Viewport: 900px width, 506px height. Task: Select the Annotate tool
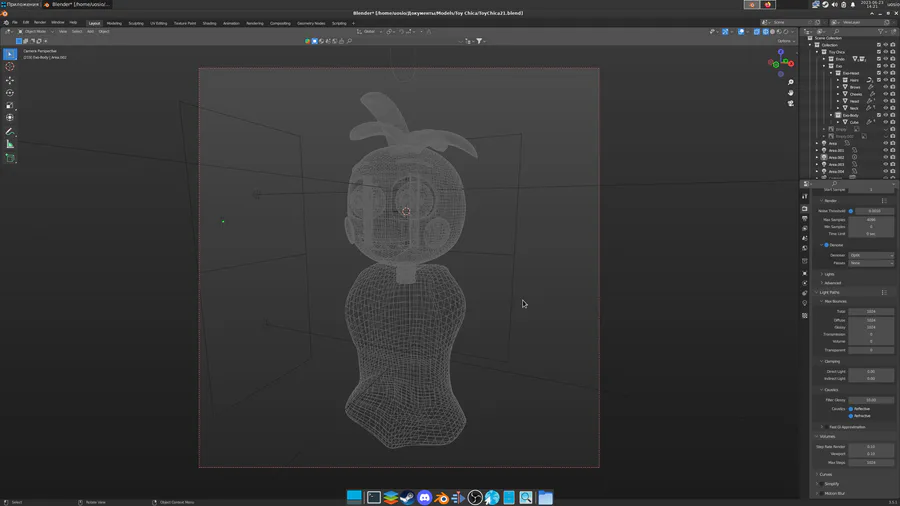[10, 132]
